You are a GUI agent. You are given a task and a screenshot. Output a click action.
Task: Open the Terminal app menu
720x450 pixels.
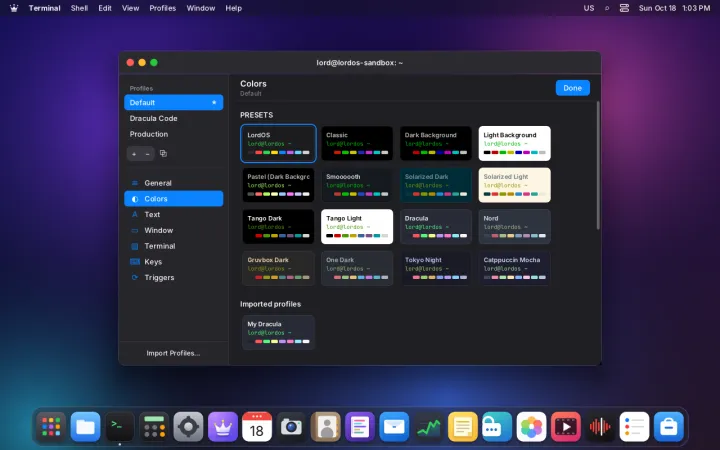pyautogui.click(x=45, y=8)
